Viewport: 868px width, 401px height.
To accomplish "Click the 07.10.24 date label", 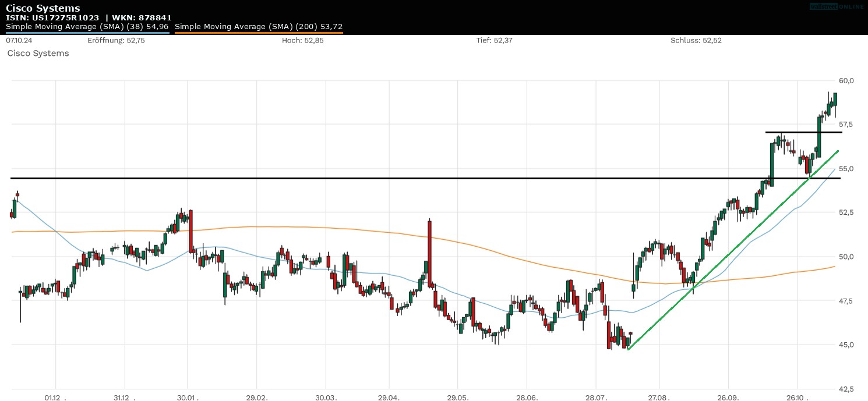I will pos(18,41).
